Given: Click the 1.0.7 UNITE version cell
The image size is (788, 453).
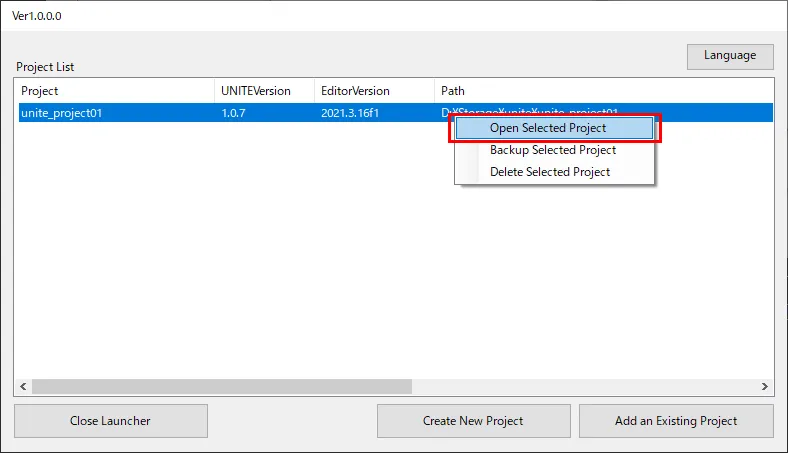Looking at the screenshot, I should click(x=232, y=113).
